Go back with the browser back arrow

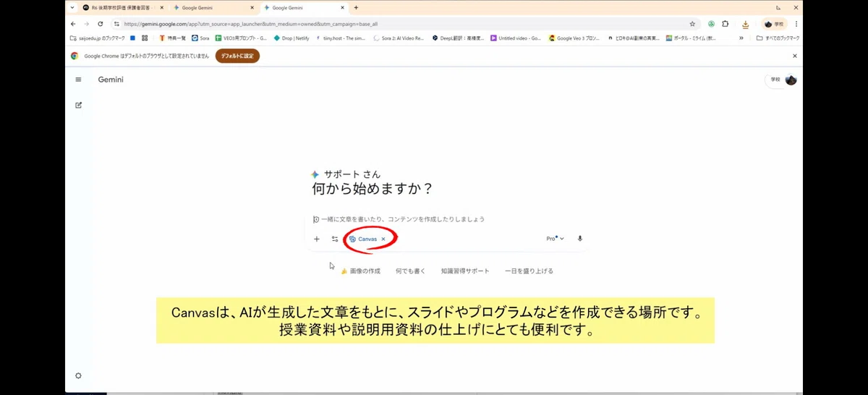(x=73, y=24)
